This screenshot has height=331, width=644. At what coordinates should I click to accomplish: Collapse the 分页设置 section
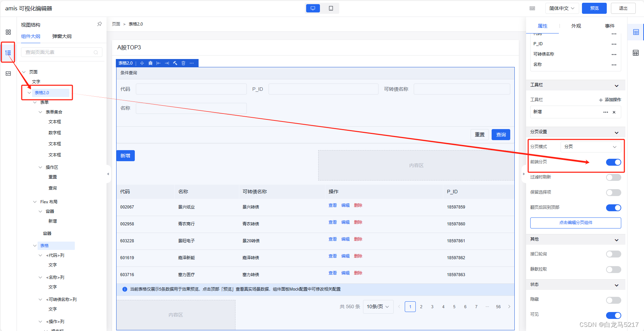click(616, 132)
